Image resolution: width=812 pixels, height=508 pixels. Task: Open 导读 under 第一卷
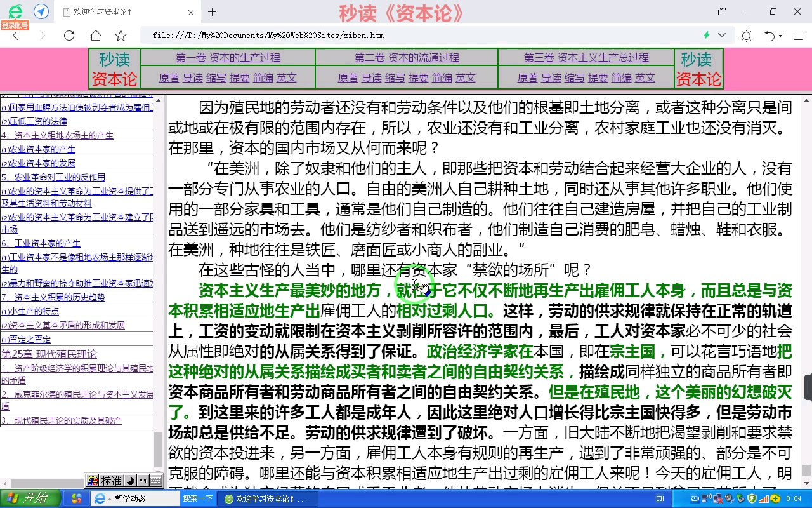(193, 77)
